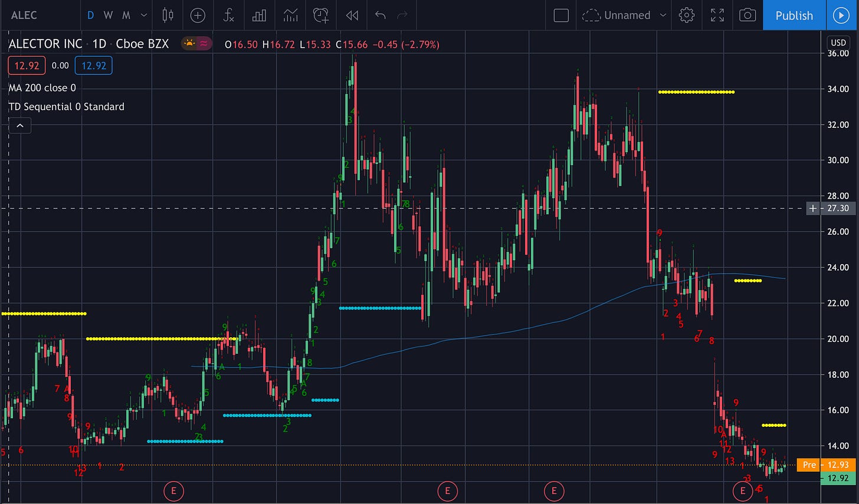Open the indicator templates icon
859x504 pixels.
pyautogui.click(x=290, y=15)
